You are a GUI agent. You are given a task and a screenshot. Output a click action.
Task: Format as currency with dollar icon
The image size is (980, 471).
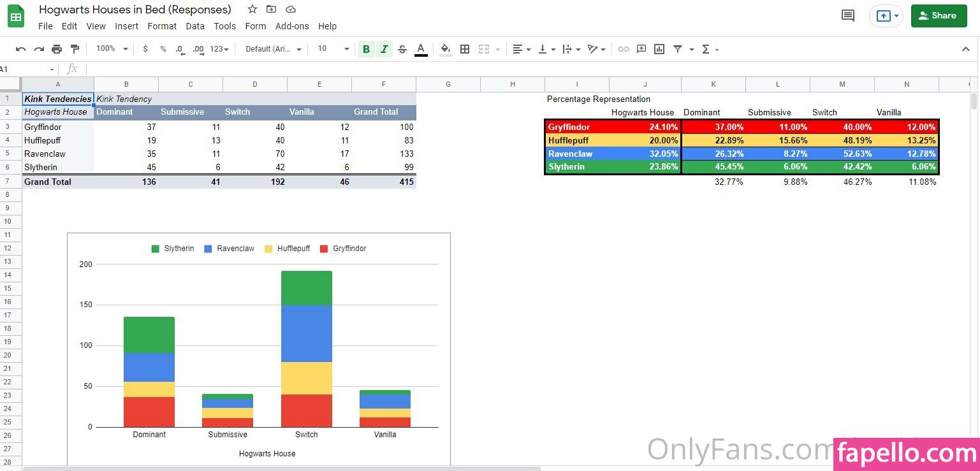click(145, 49)
